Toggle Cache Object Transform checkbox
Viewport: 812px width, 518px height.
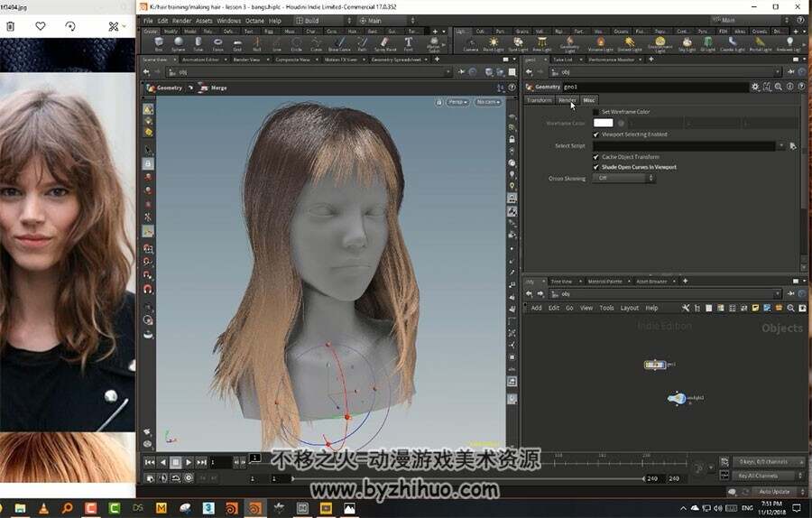pos(596,157)
